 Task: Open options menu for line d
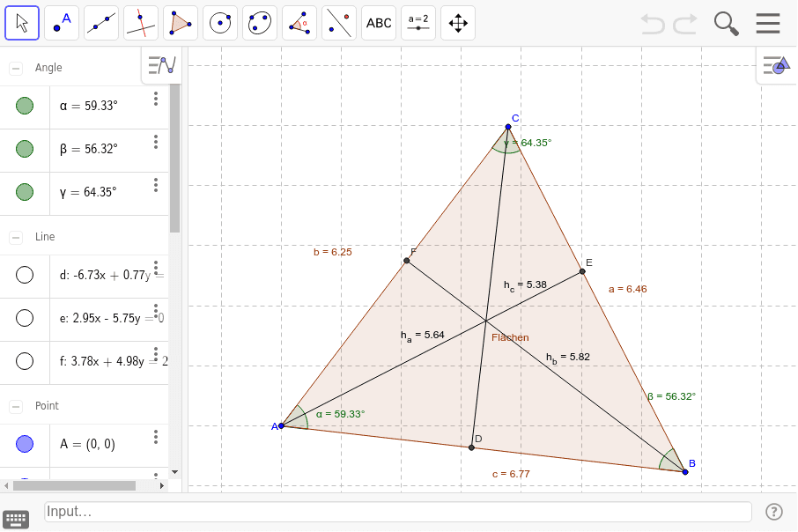(x=156, y=267)
